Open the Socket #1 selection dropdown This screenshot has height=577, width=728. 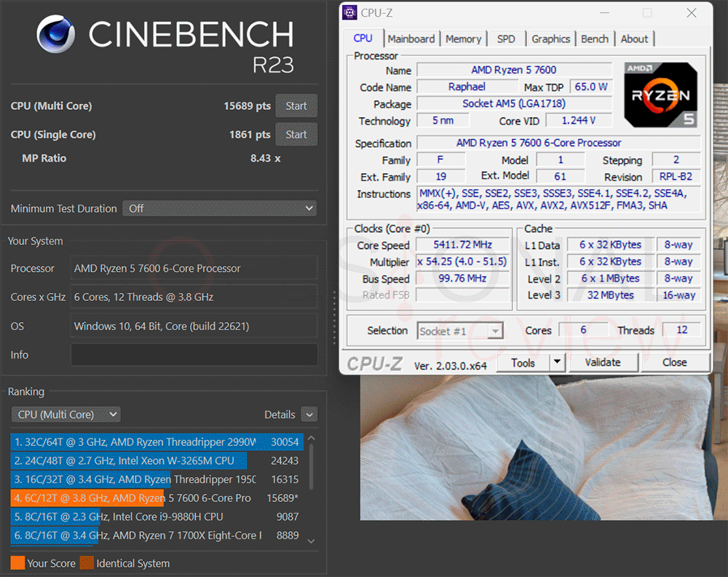pyautogui.click(x=459, y=331)
